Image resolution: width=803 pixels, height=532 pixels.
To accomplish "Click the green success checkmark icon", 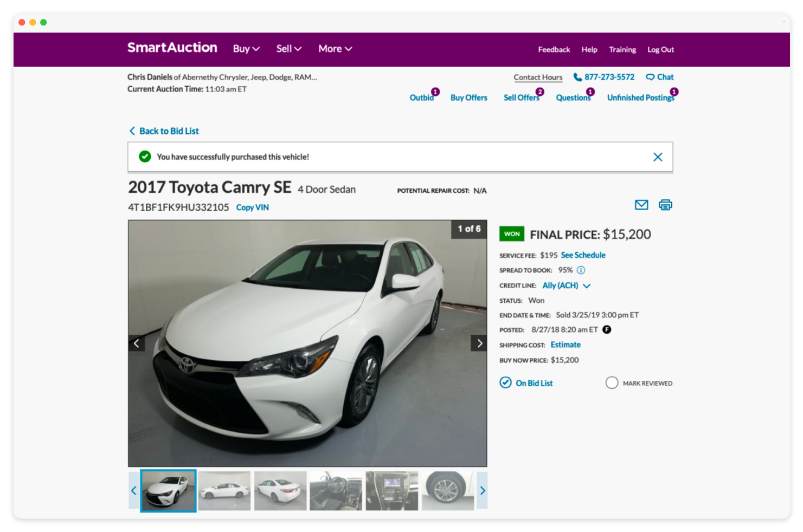I will click(x=145, y=157).
